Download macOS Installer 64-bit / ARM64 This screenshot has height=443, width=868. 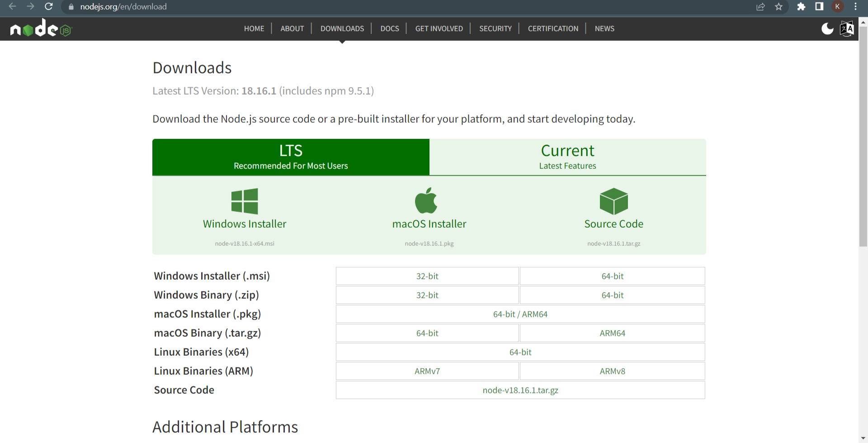point(520,314)
